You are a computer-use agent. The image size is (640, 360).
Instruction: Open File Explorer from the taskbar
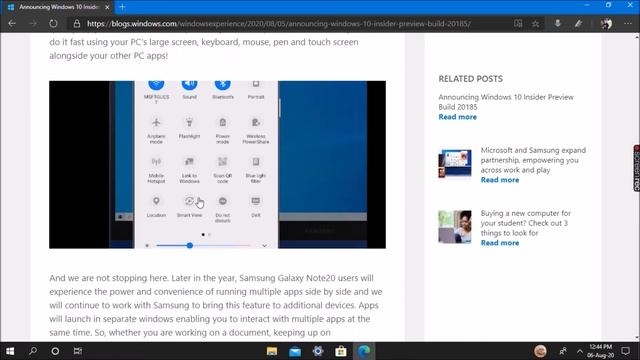click(x=272, y=351)
